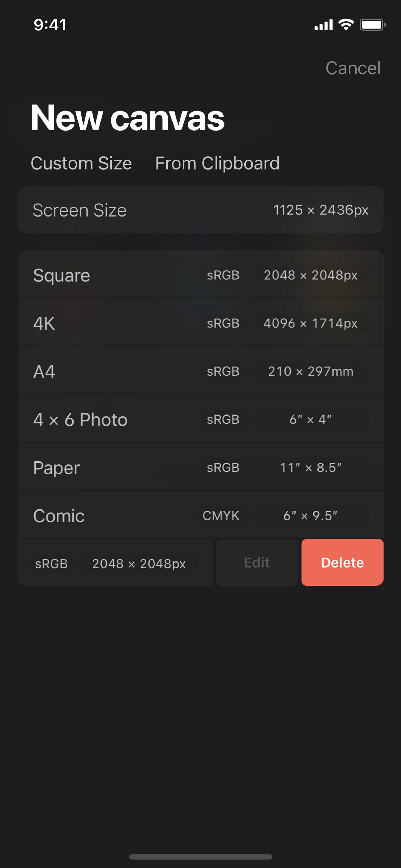This screenshot has height=868, width=401.
Task: Tap the battery indicator icon
Action: [x=372, y=25]
